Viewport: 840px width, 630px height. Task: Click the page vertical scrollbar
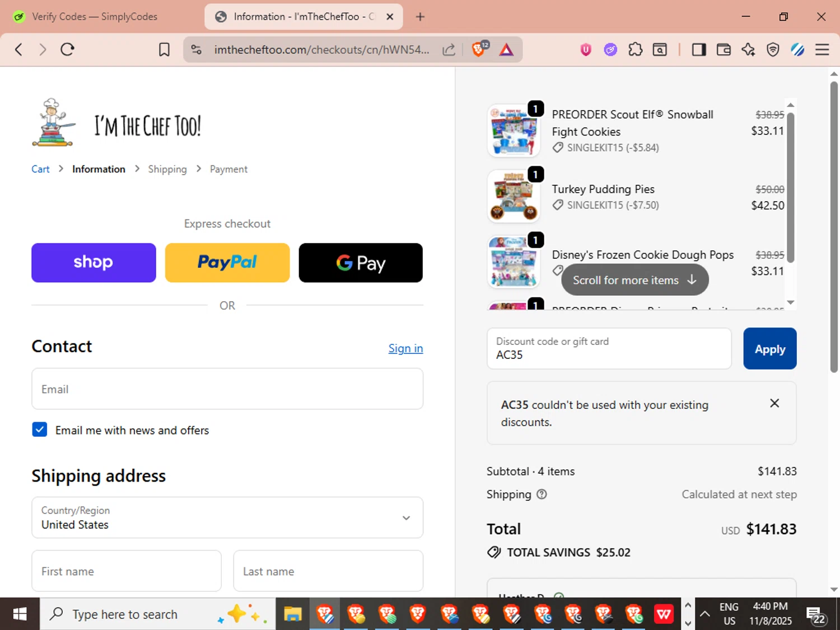pos(834,227)
